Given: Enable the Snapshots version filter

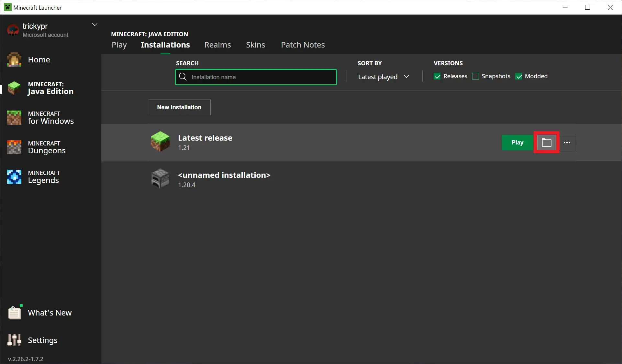Looking at the screenshot, I should [475, 76].
